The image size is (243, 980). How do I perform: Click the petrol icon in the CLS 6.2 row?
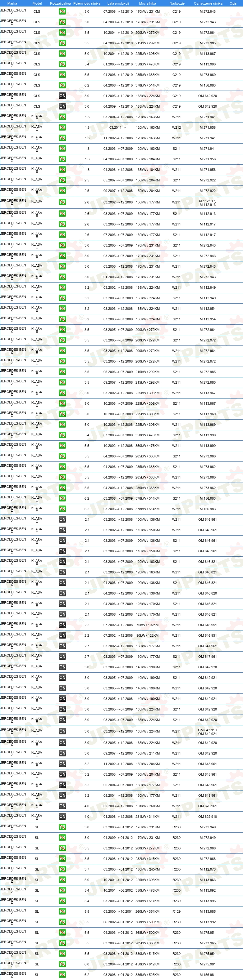pyautogui.click(x=62, y=85)
